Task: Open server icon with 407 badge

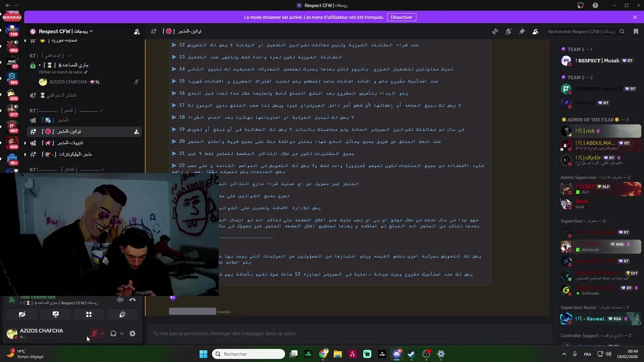Action: [x=12, y=127]
